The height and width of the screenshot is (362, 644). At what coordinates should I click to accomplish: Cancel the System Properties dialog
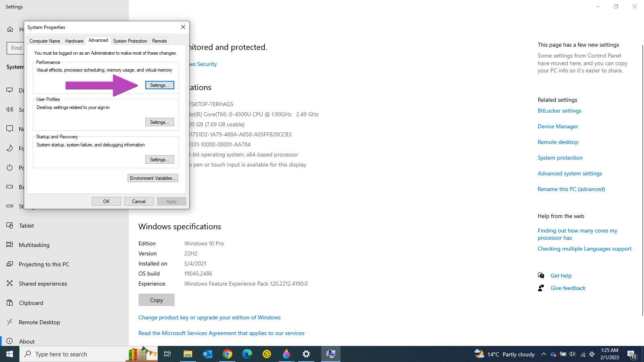139,202
